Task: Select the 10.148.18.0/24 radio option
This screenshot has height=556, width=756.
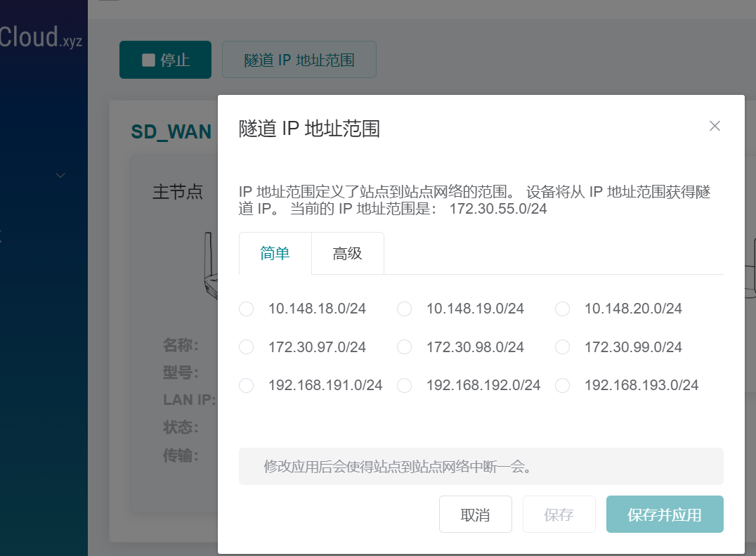Action: click(247, 309)
